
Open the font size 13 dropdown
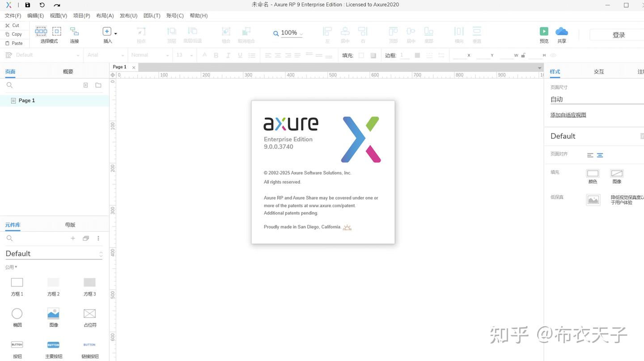coord(184,55)
